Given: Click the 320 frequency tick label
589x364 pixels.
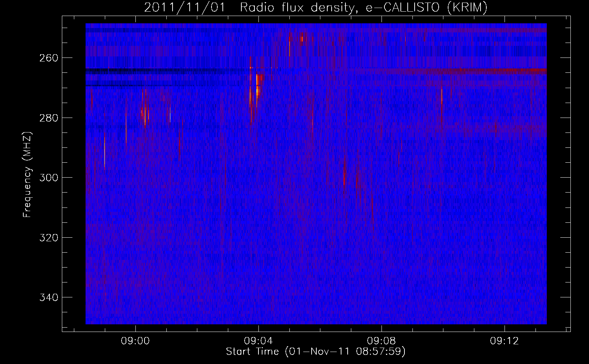Looking at the screenshot, I should [x=48, y=238].
